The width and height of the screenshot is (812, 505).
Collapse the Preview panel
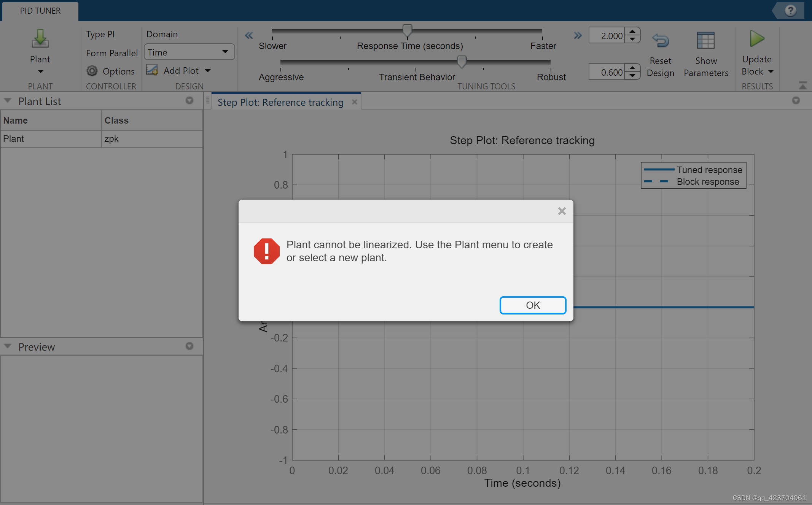coord(8,346)
